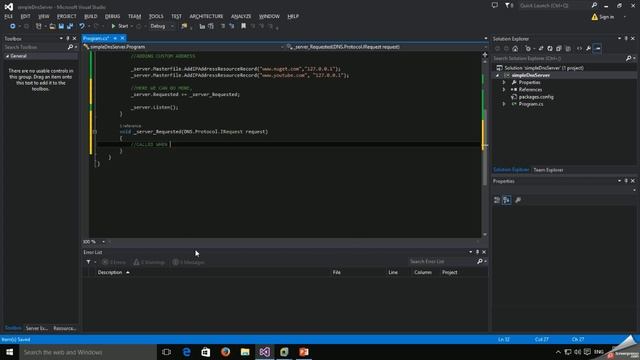Toggle Preview Selected Items in Solution Explorer
Screen dimensions: 640x360
coord(597,49)
